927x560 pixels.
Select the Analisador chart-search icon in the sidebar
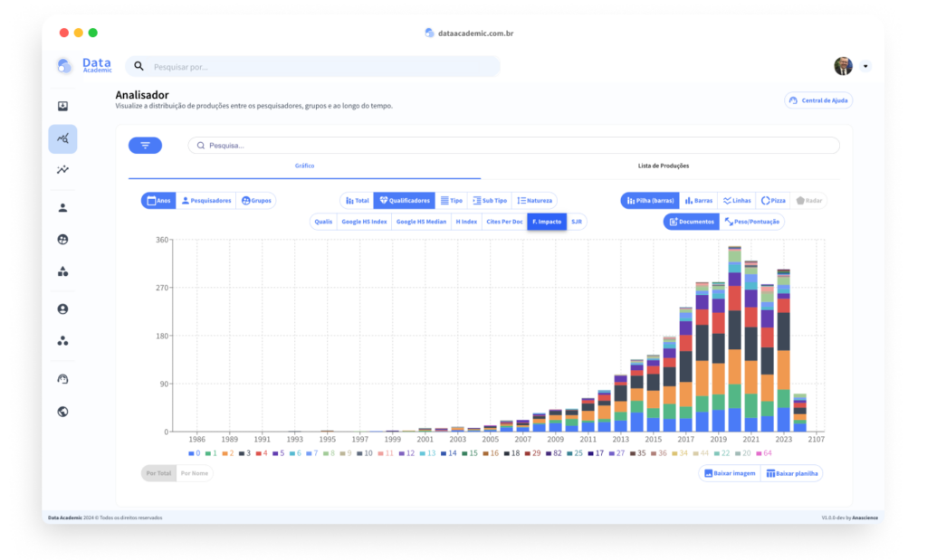coord(62,138)
